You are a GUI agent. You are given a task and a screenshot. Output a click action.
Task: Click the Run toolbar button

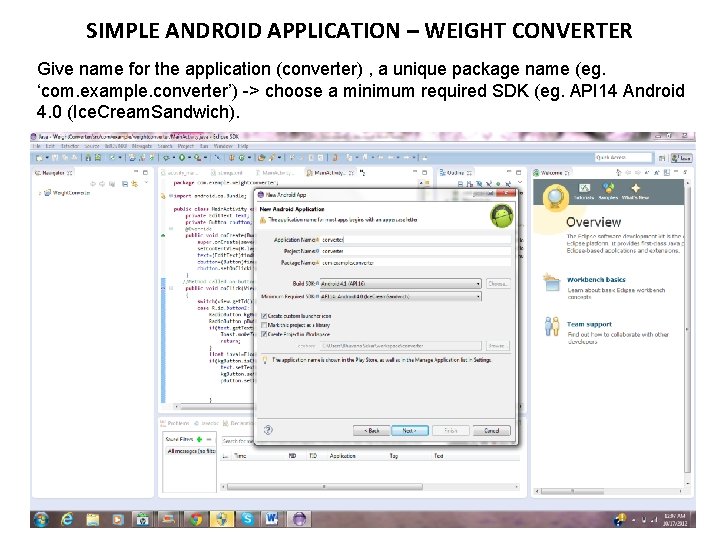pyautogui.click(x=182, y=158)
